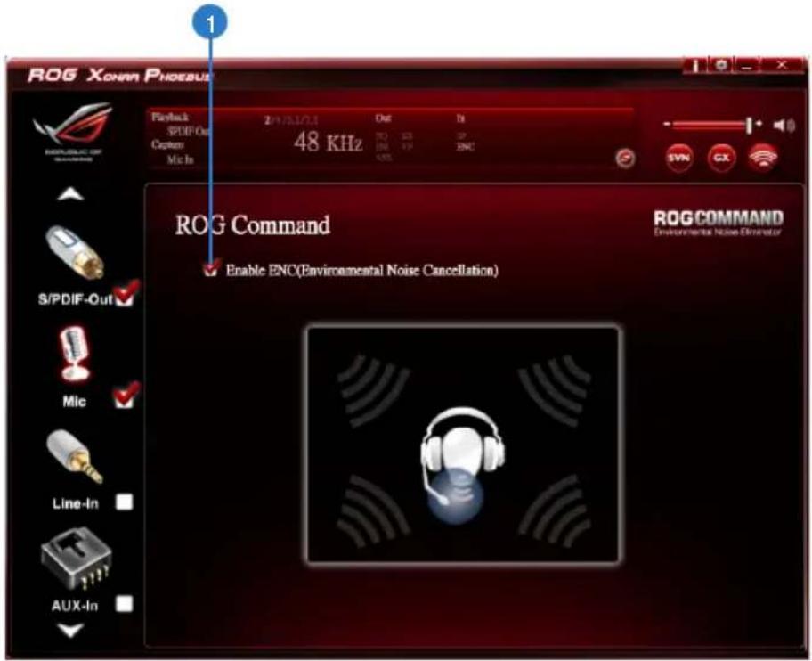Move the device list down with the arrow
Viewport: 812px width, 661px height.
71,631
